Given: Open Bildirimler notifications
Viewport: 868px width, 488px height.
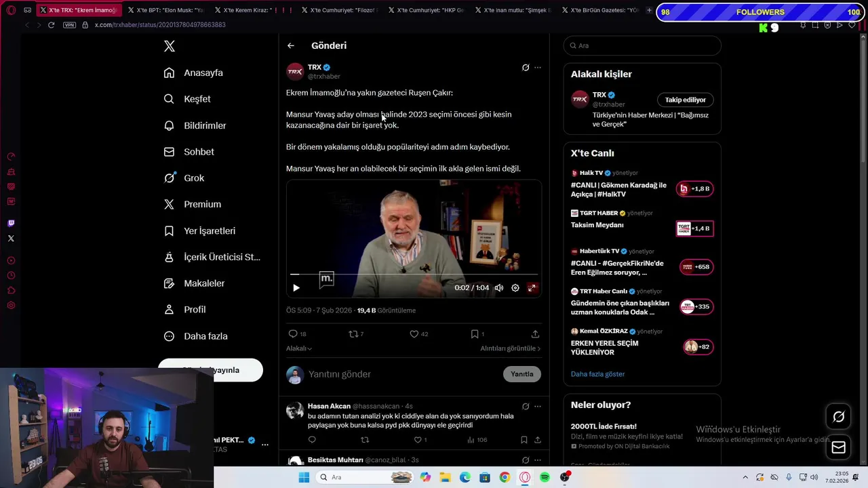Looking at the screenshot, I should (195, 125).
